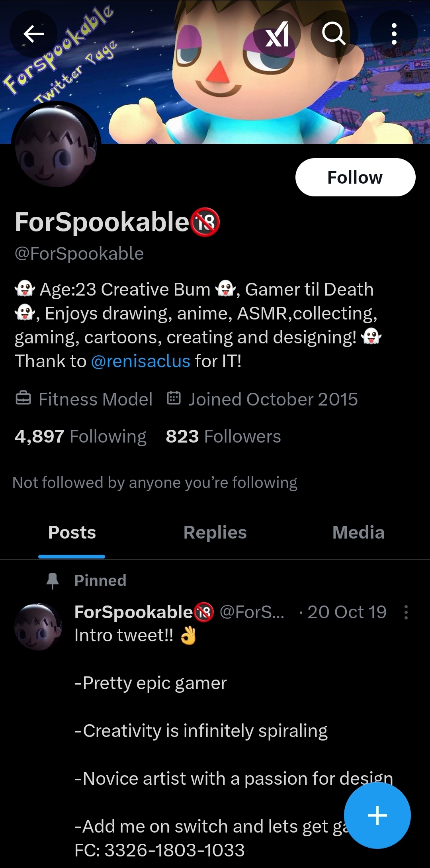
Task: View the 823 Followers list
Action: click(223, 437)
